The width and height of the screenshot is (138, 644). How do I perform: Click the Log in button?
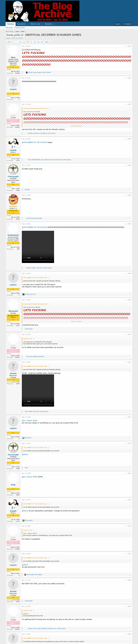[118, 24]
